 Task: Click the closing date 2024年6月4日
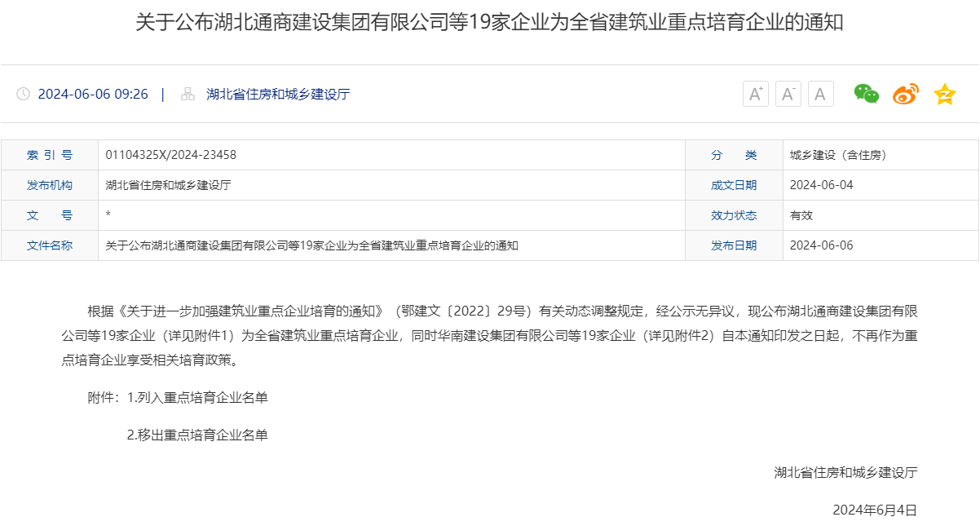coord(875,510)
